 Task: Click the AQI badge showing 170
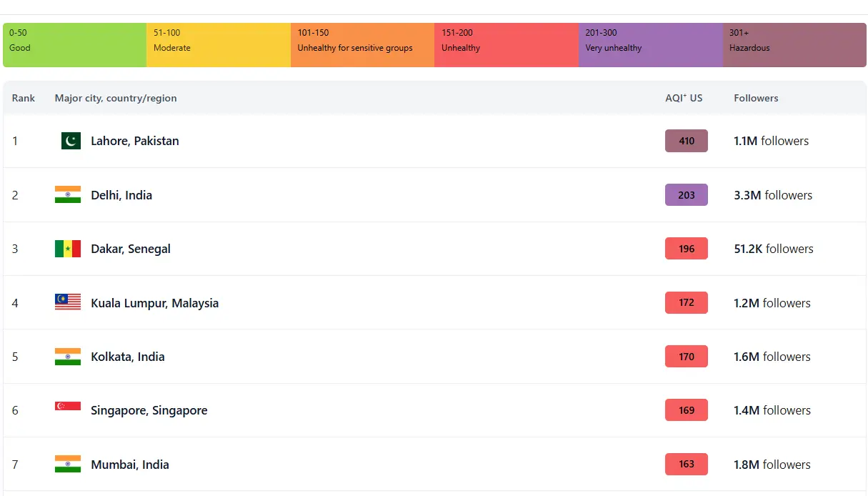[687, 357]
